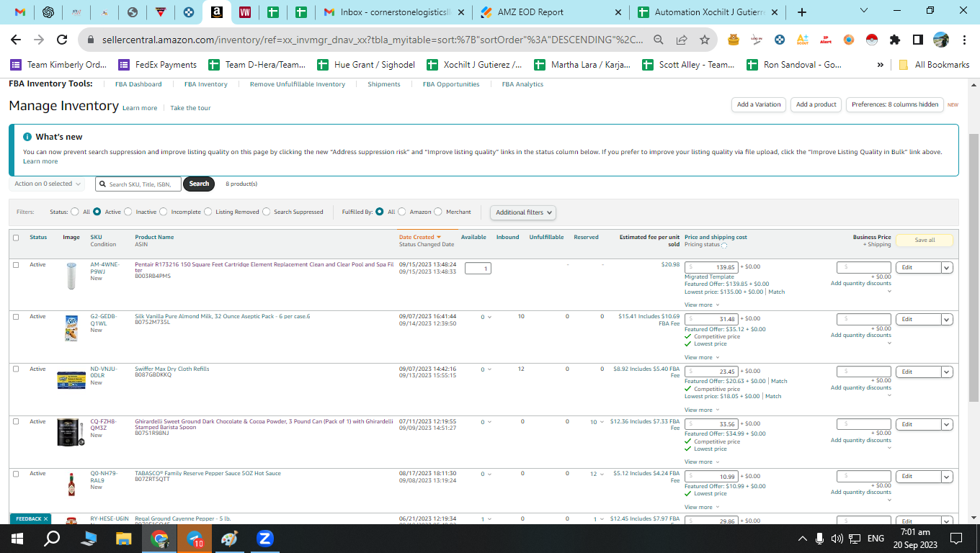
Task: Open Chrome's three-dot menu
Action: tap(963, 40)
